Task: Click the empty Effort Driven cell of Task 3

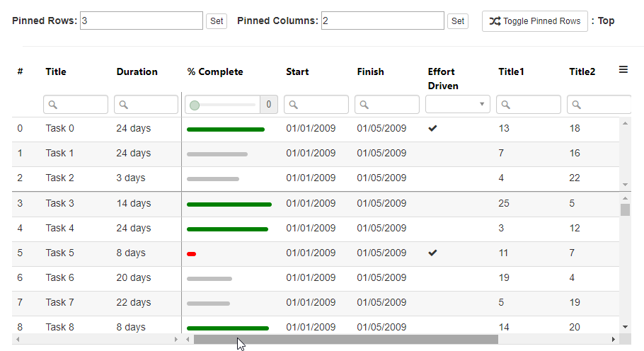Action: [x=458, y=204]
